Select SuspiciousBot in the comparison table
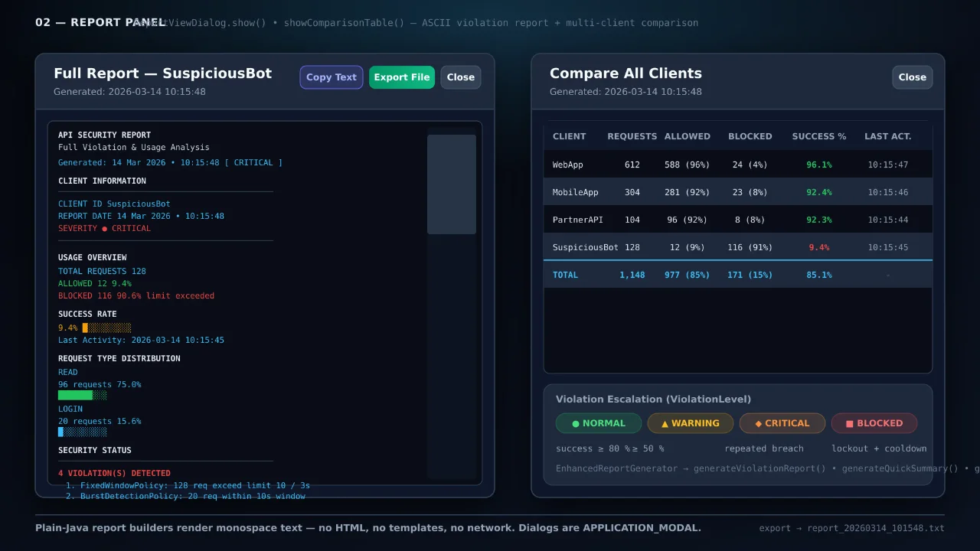 [586, 247]
